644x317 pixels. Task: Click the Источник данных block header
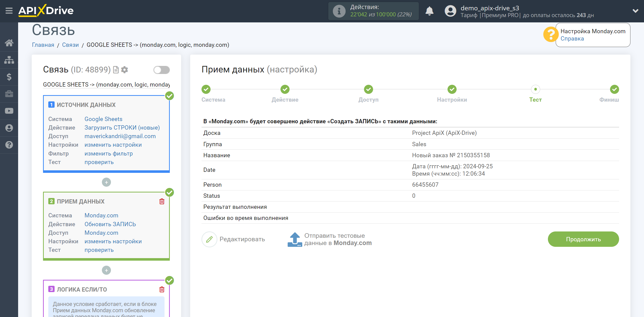coord(86,105)
